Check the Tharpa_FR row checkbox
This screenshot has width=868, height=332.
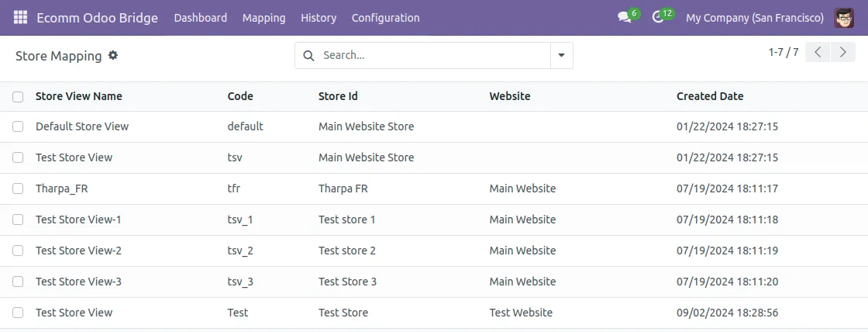coord(18,188)
